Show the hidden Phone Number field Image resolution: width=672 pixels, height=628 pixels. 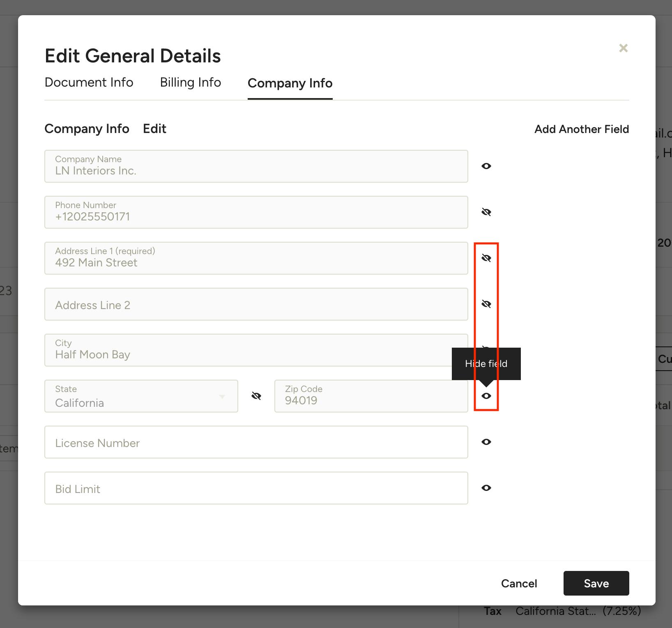pyautogui.click(x=486, y=212)
